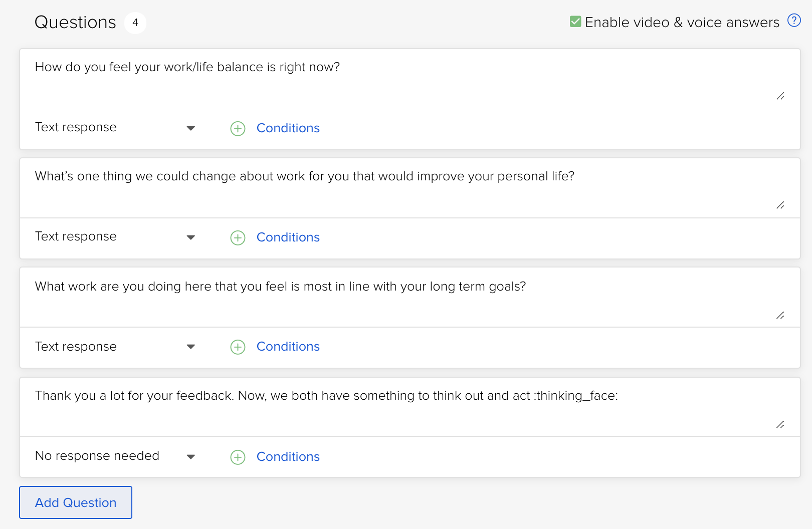Click the help icon beside video answers
This screenshot has height=529, width=812.
(794, 21)
